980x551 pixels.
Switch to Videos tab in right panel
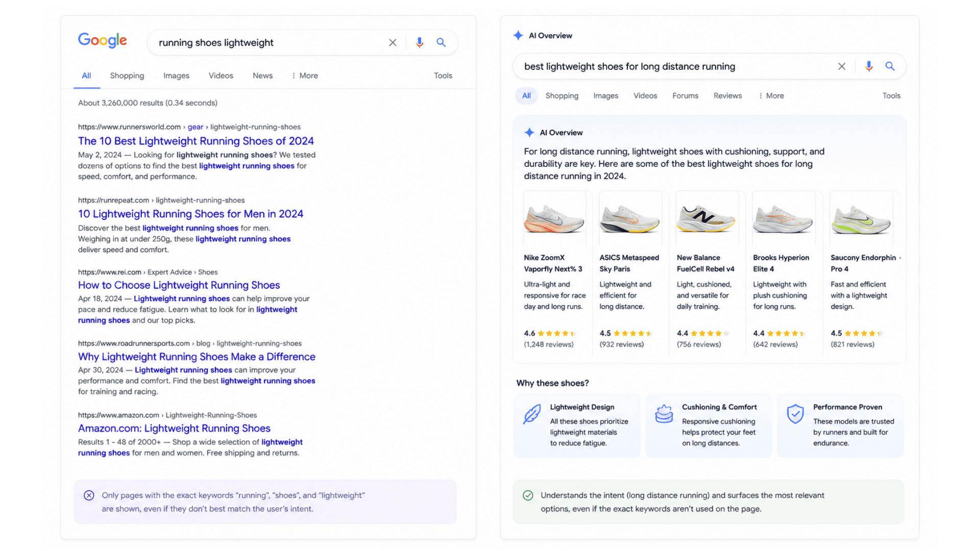click(x=645, y=96)
